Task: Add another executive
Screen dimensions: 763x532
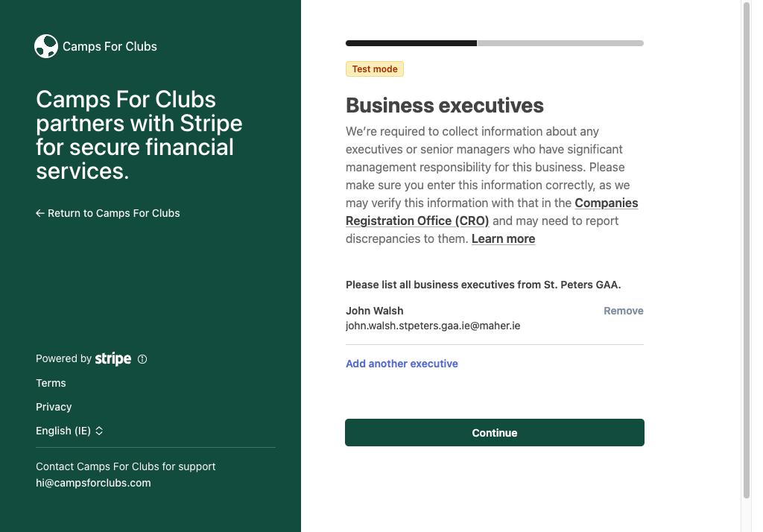Action: click(x=402, y=364)
